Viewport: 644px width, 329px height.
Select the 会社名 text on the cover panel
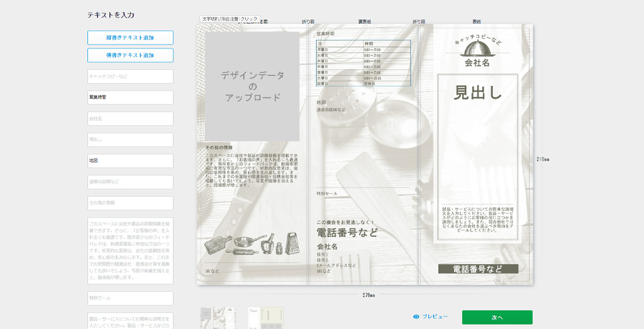point(477,63)
